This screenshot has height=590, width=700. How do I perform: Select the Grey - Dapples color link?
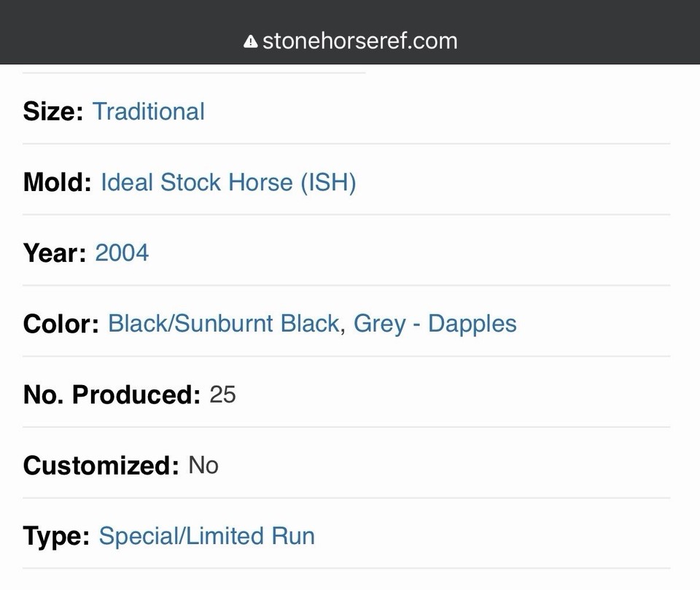click(x=435, y=323)
